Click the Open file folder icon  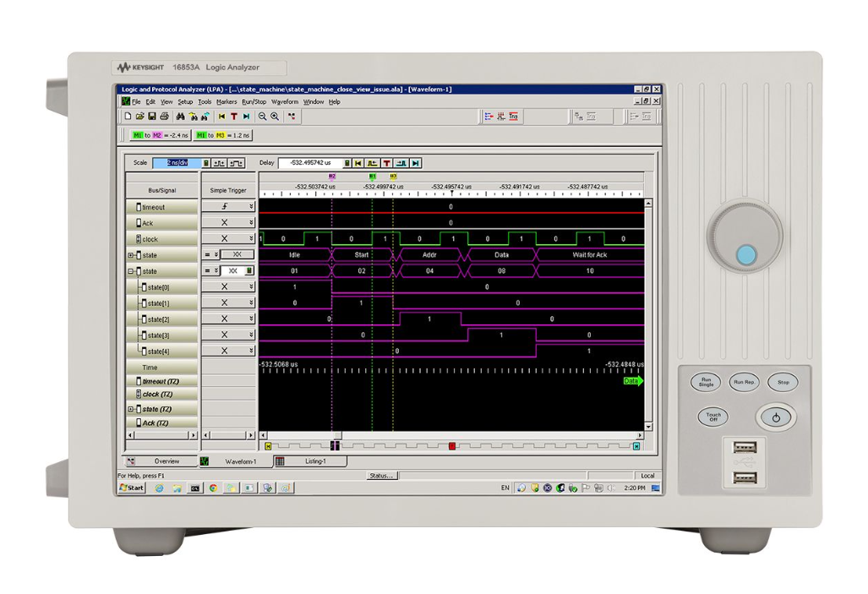coord(139,117)
